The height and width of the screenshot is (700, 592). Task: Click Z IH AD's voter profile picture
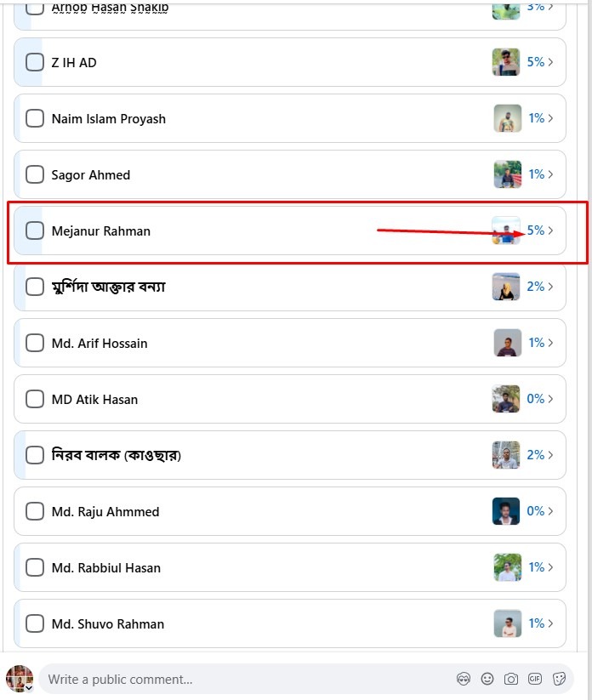click(x=506, y=62)
